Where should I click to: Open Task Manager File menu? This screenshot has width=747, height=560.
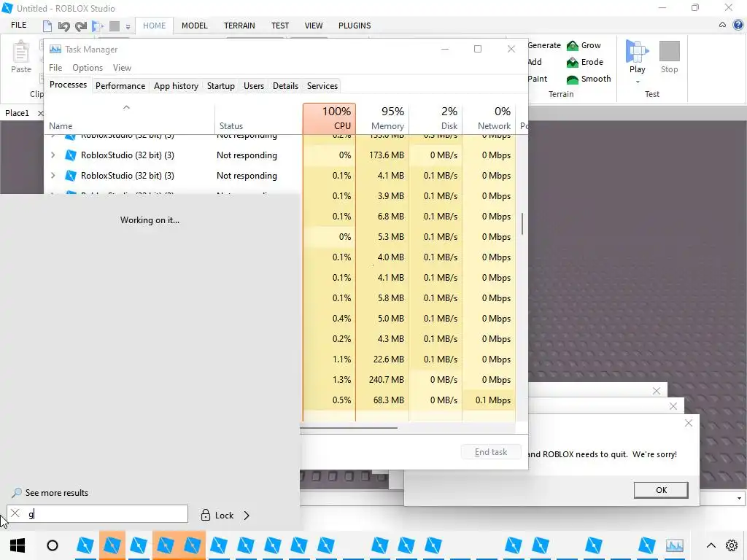55,68
